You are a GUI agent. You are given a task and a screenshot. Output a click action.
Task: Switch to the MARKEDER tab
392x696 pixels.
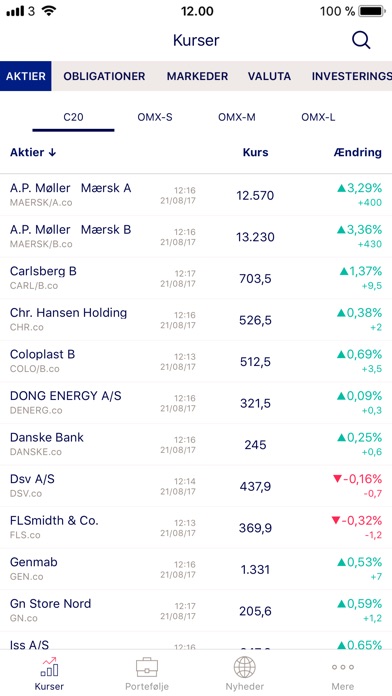[197, 76]
